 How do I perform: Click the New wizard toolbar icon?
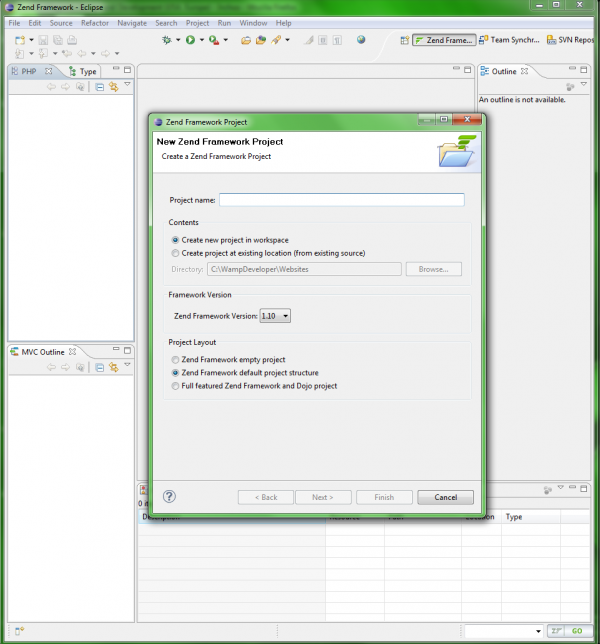click(x=20, y=40)
